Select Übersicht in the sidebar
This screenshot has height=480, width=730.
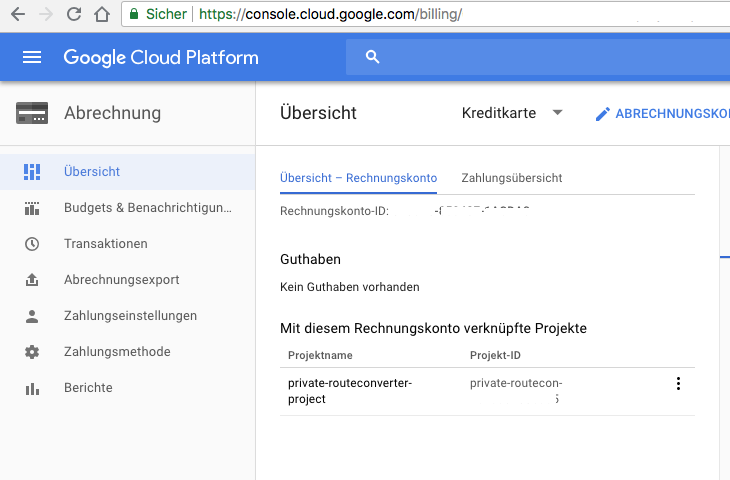128,172
